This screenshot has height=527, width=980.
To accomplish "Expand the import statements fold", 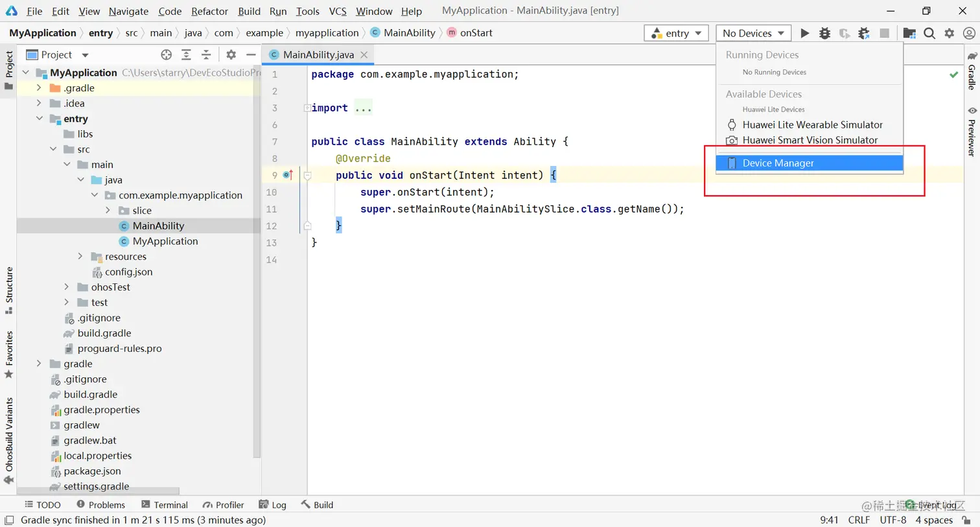I will 307,108.
